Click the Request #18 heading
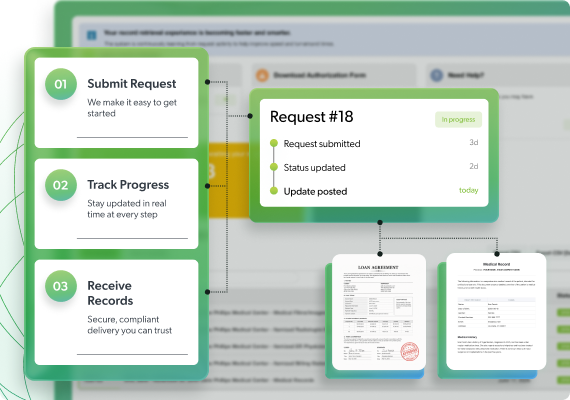 312,117
